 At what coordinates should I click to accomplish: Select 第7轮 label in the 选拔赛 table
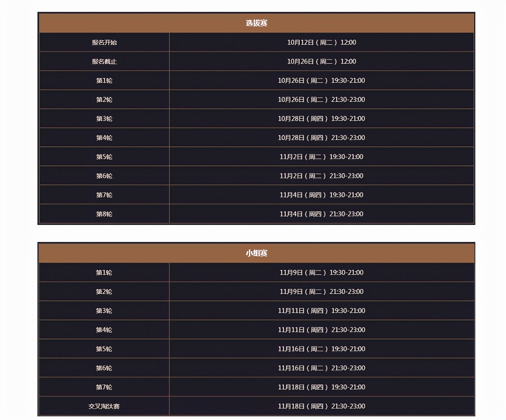click(104, 195)
